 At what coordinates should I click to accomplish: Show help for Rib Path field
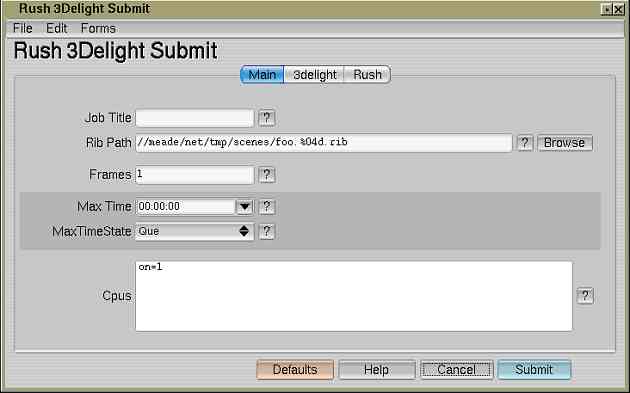tap(525, 143)
